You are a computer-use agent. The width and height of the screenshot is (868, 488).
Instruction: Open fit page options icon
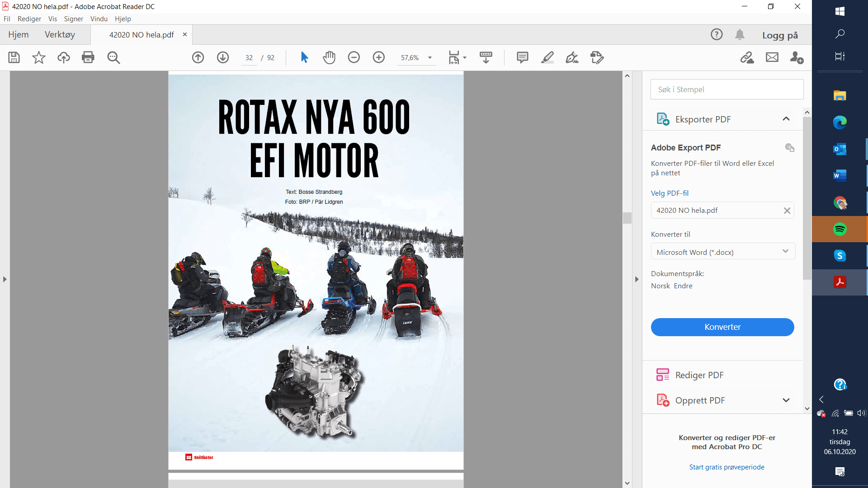(x=454, y=57)
